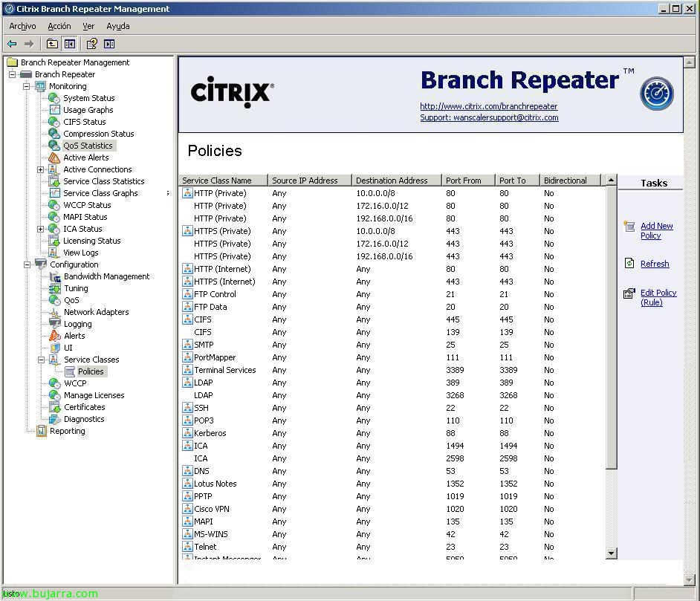Image resolution: width=700 pixels, height=601 pixels.
Task: Open Diagnostics node
Action: click(x=84, y=420)
